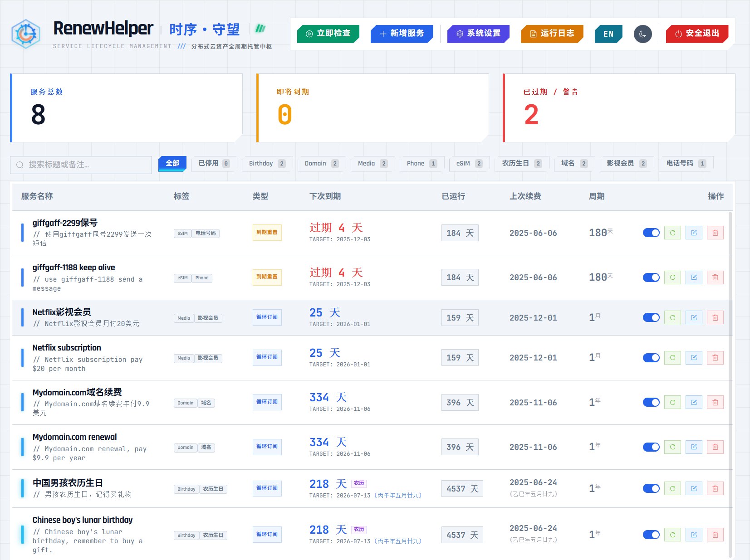Turn off the Netflix影视会员 switch
The height and width of the screenshot is (560, 750).
(x=651, y=317)
